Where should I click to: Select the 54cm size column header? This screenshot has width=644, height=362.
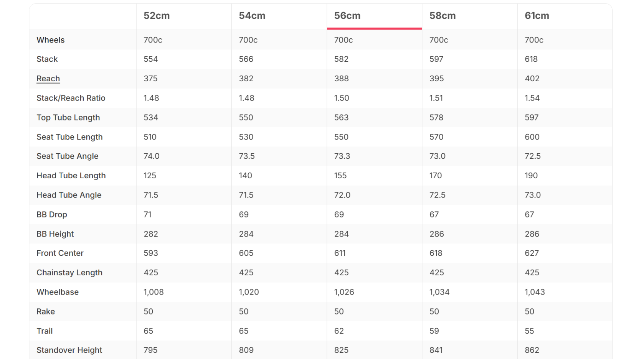coord(252,16)
